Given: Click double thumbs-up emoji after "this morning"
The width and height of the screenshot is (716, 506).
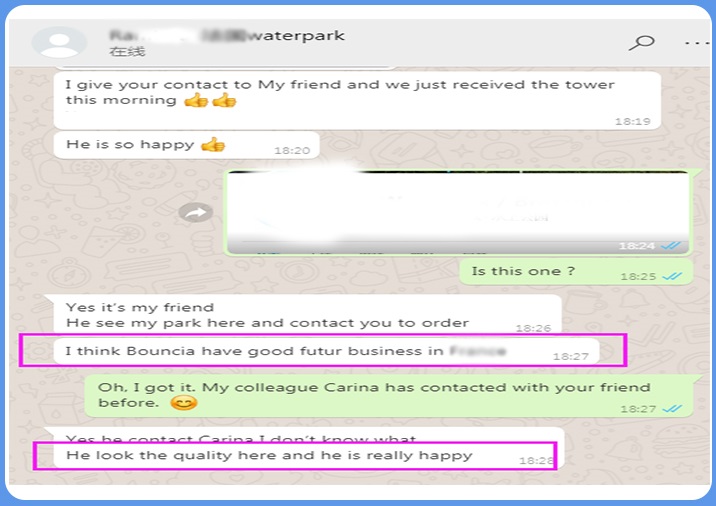Looking at the screenshot, I should [210, 100].
